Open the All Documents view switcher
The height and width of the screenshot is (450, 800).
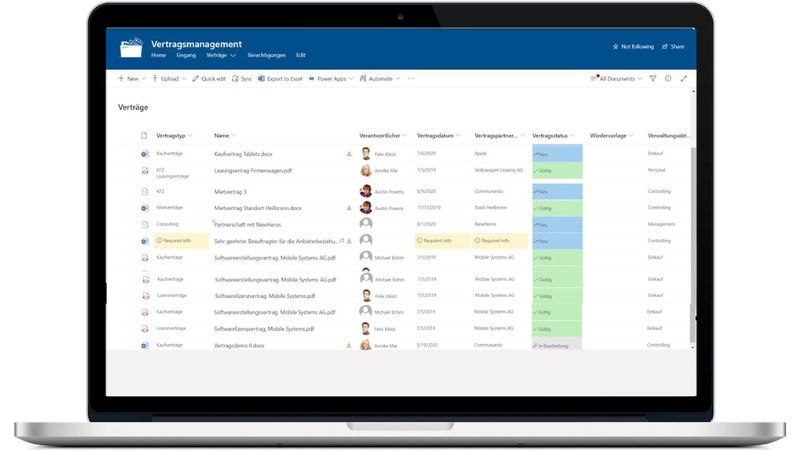pyautogui.click(x=616, y=79)
